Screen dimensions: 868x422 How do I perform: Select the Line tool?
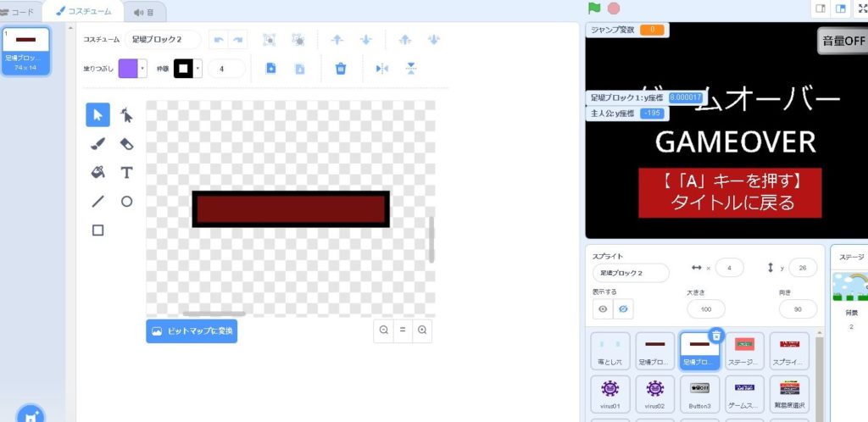click(x=98, y=202)
